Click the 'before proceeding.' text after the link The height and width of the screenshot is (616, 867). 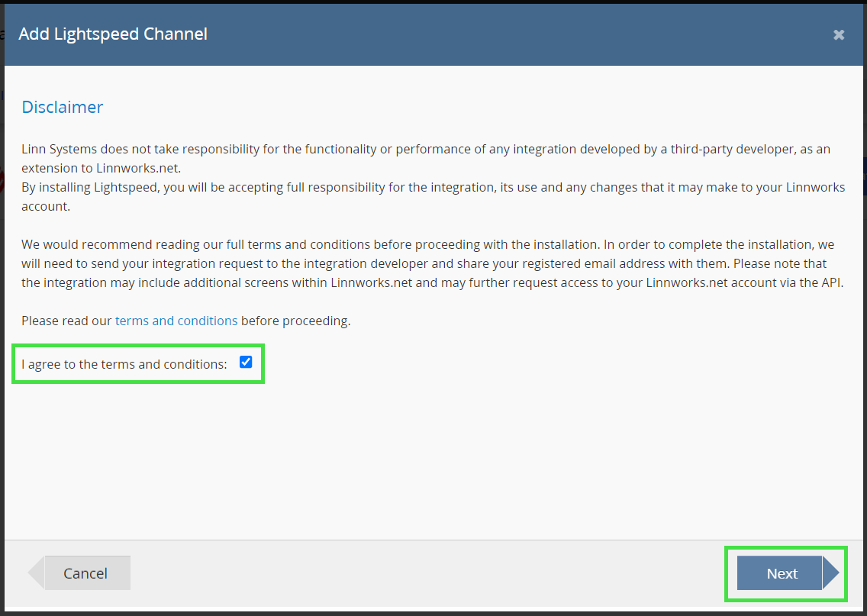(295, 321)
